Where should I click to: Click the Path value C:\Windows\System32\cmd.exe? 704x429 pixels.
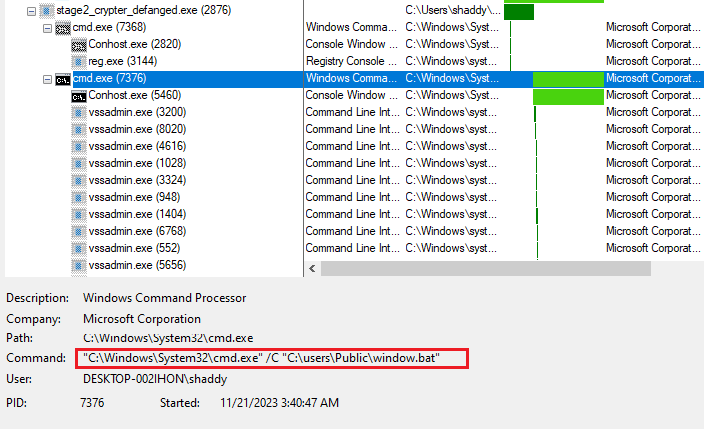click(x=168, y=338)
